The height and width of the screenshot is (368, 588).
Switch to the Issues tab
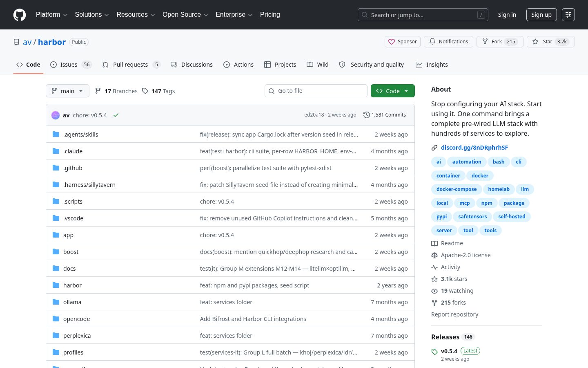pyautogui.click(x=71, y=65)
